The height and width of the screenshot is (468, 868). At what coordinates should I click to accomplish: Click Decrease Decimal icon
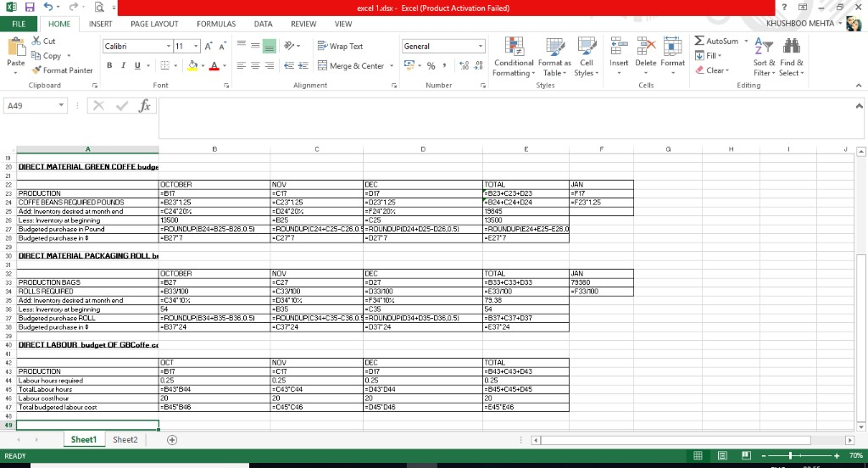point(479,65)
